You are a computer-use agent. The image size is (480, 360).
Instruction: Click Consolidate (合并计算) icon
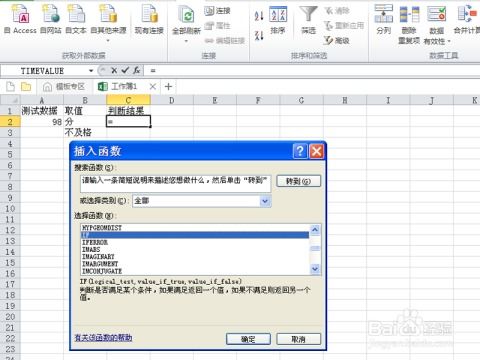pos(467,14)
